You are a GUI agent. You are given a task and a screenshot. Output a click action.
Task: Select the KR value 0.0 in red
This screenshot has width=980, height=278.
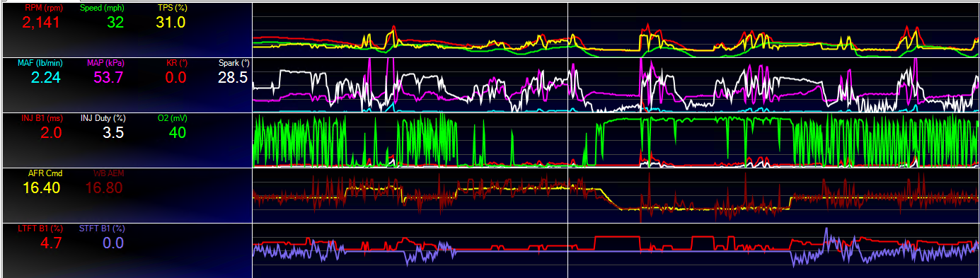(175, 78)
